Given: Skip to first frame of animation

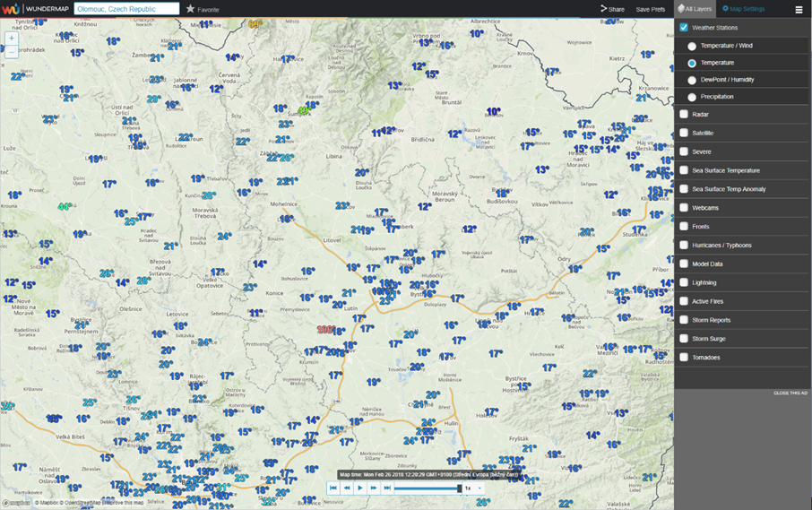Looking at the screenshot, I should click(x=333, y=488).
